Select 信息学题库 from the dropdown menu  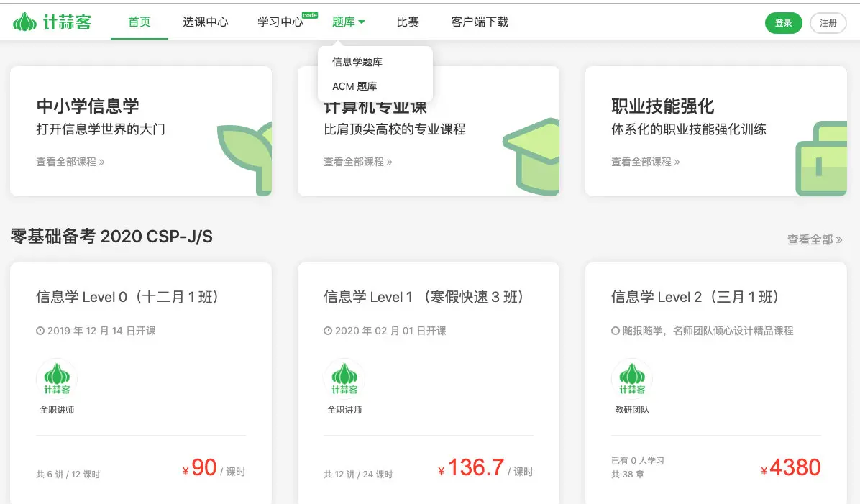pos(357,62)
